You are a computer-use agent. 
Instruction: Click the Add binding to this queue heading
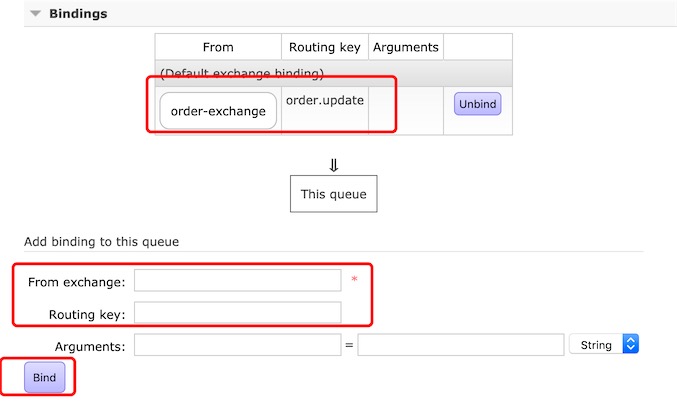(101, 242)
